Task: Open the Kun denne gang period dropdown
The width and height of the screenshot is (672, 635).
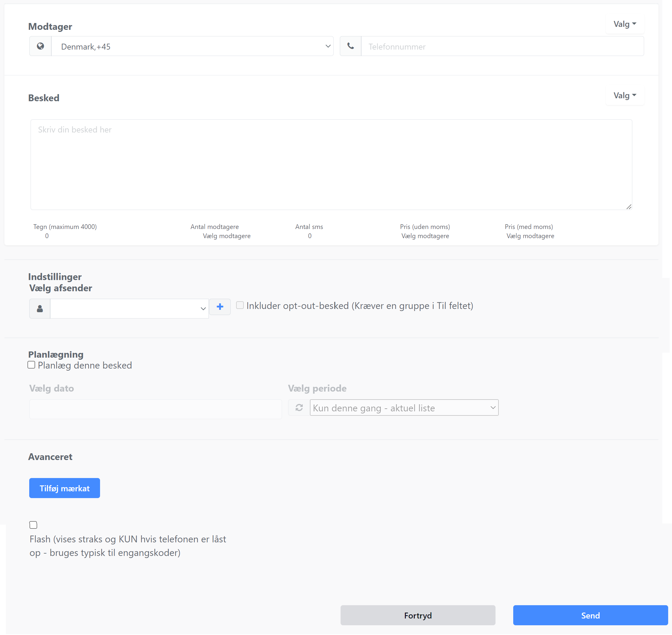Action: pyautogui.click(x=404, y=407)
